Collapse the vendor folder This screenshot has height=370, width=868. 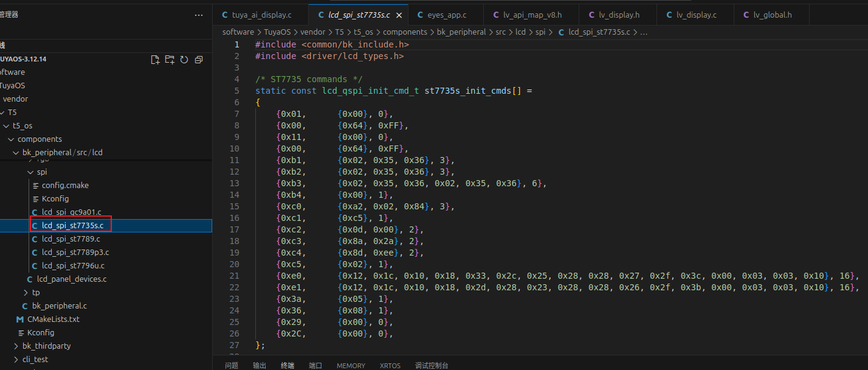(x=16, y=99)
